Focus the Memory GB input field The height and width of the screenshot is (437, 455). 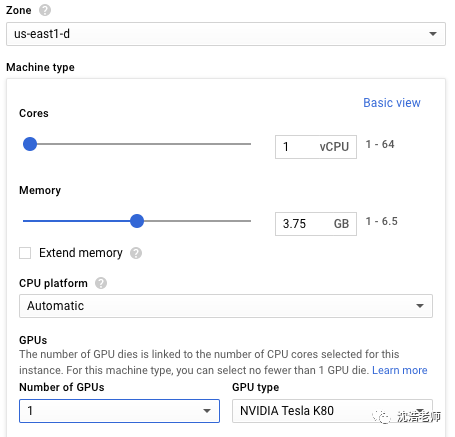316,224
